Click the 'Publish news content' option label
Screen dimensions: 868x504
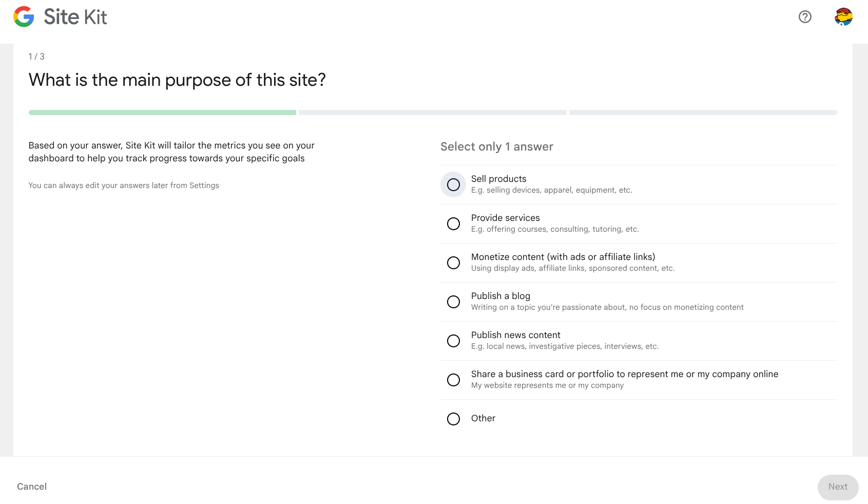coord(515,335)
